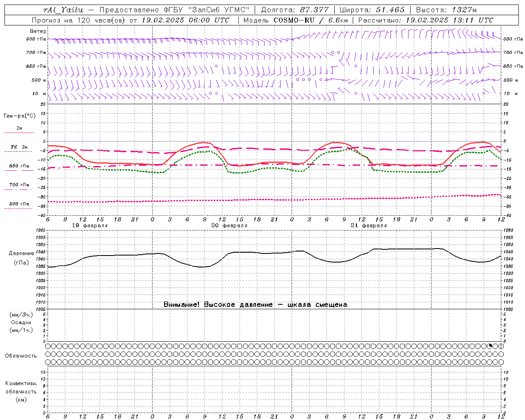Screen dimensions: 525x420
Task: Select the 2м temperature legend entry
Action: [19, 128]
